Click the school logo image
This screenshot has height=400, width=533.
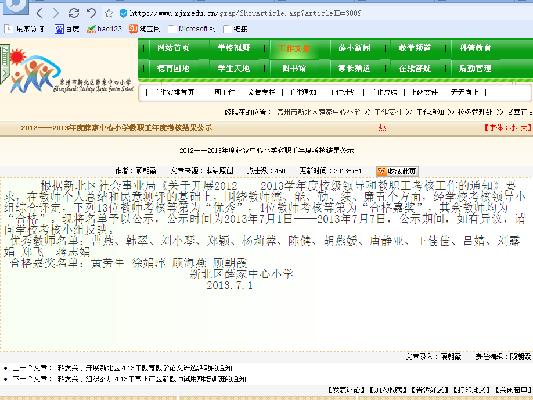[x=67, y=70]
